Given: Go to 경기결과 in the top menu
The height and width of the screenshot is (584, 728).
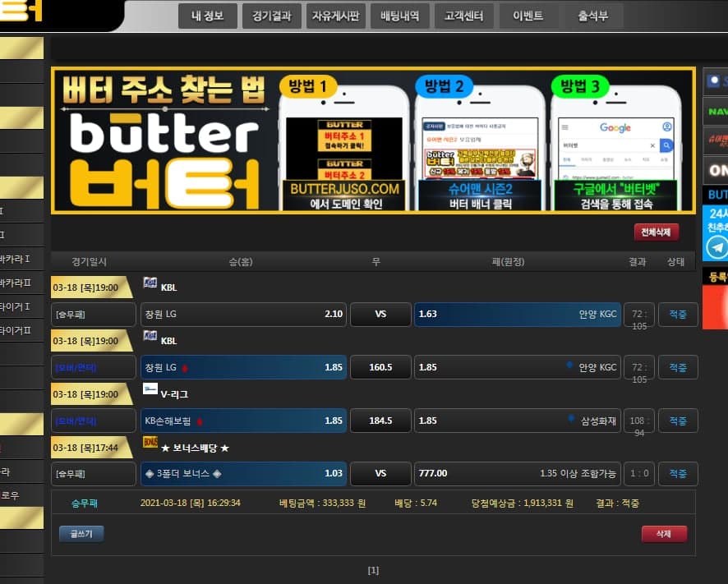Looking at the screenshot, I should pyautogui.click(x=272, y=16).
